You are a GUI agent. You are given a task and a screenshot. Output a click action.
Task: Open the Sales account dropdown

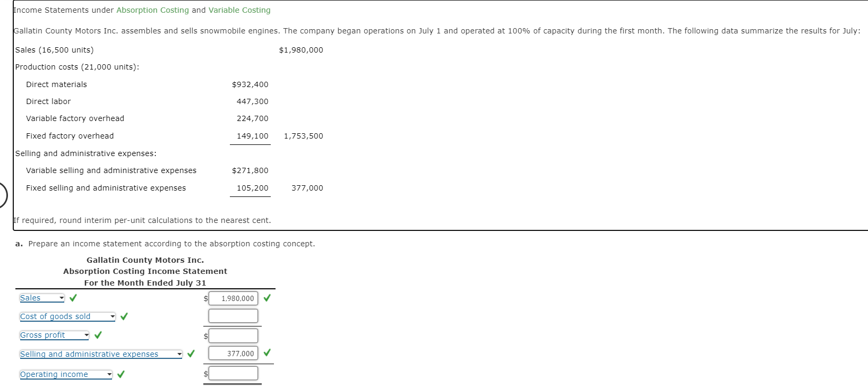(x=42, y=298)
